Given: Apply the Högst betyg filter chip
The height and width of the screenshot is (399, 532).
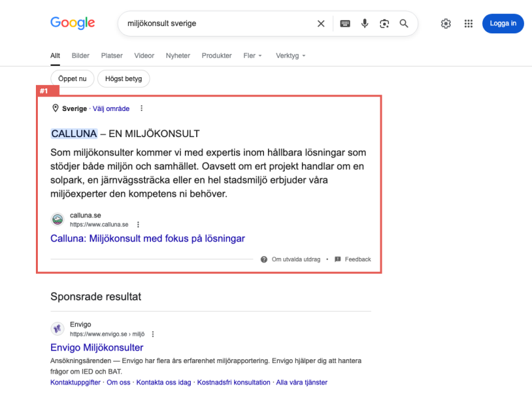Looking at the screenshot, I should (x=124, y=78).
